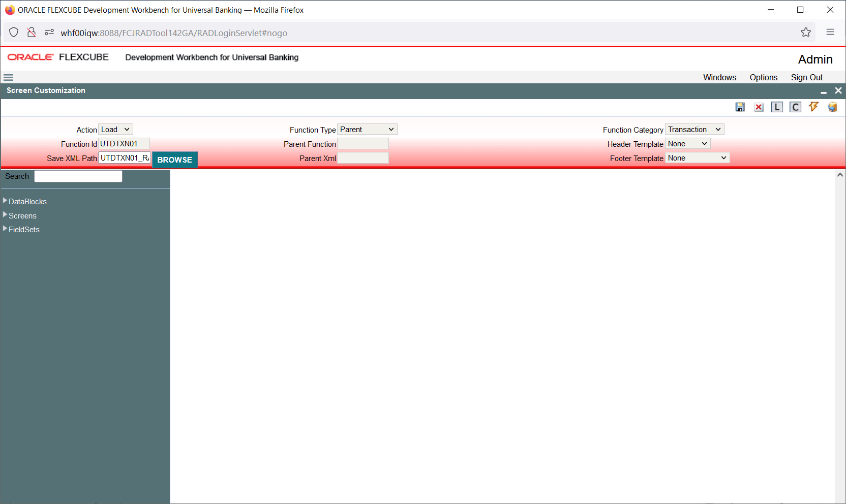This screenshot has height=504, width=846.
Task: Open the Firefox application menu
Action: [830, 32]
